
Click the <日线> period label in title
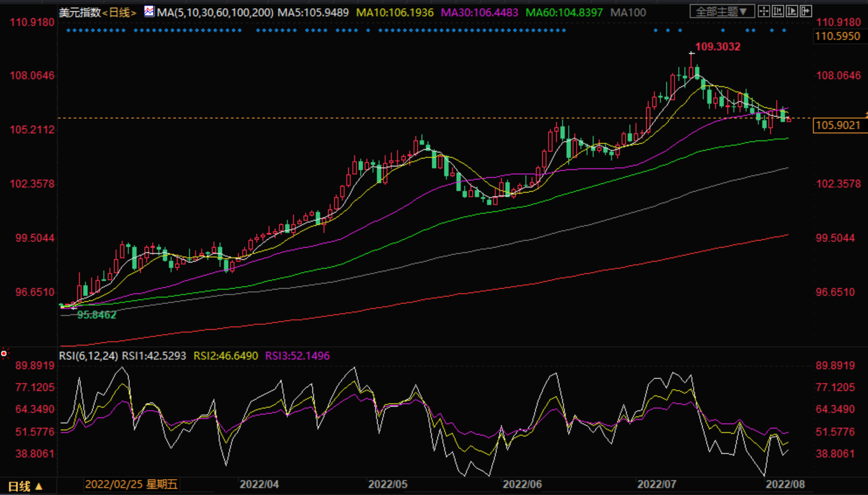119,12
